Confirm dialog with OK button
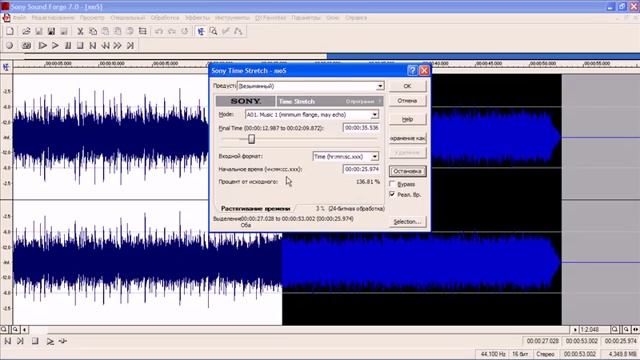Viewport: 640px width, 360px height. pos(407,86)
